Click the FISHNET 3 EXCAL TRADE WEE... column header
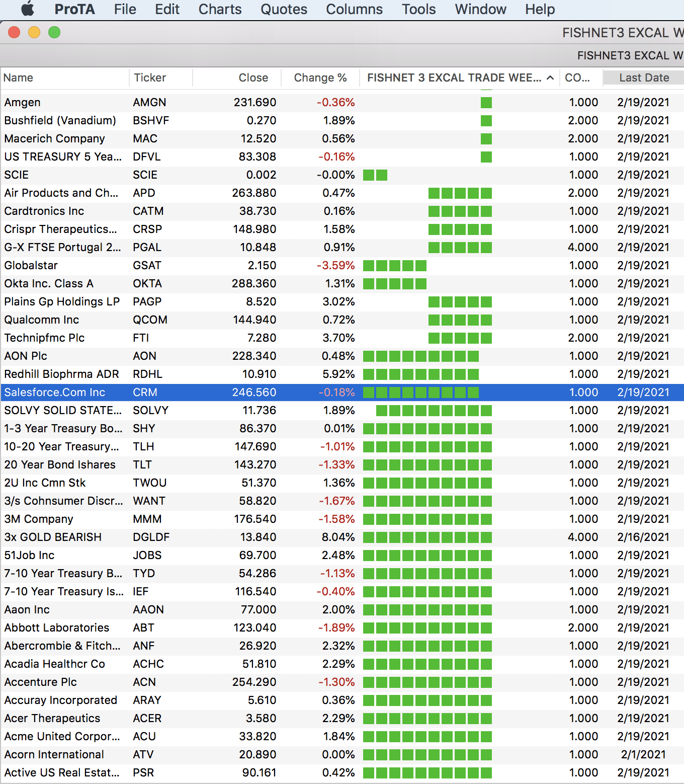Viewport: 684px width, 784px height. [460, 77]
